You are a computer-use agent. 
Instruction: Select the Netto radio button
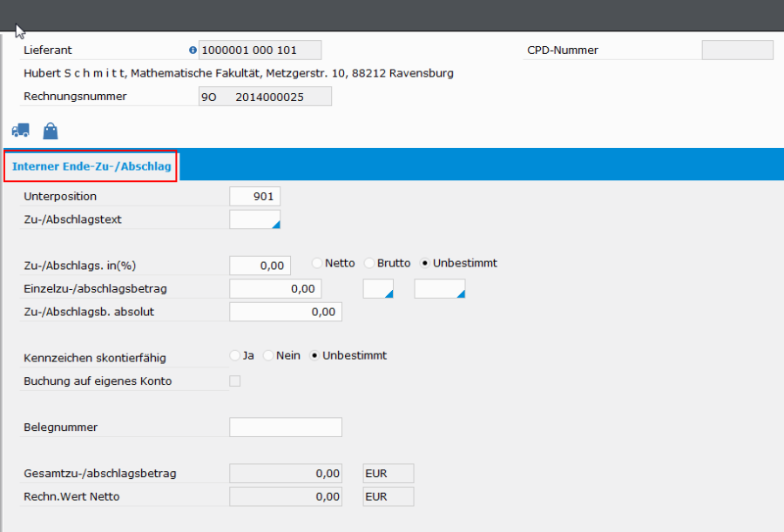pyautogui.click(x=317, y=263)
